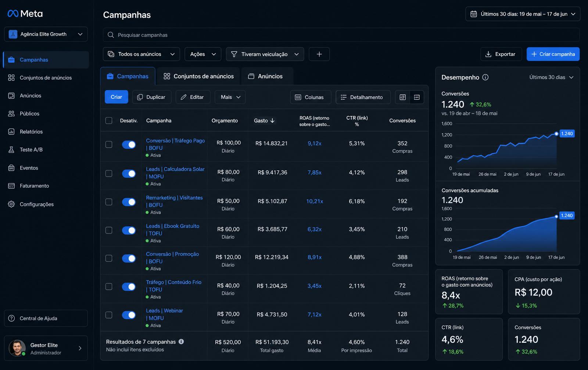Click the Gestor Elite profile avatar
Viewport: 588px width, 370px height.
pos(17,348)
